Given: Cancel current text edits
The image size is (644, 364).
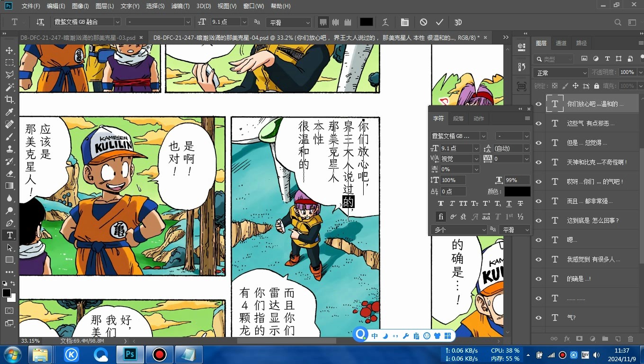Looking at the screenshot, I should tap(423, 22).
